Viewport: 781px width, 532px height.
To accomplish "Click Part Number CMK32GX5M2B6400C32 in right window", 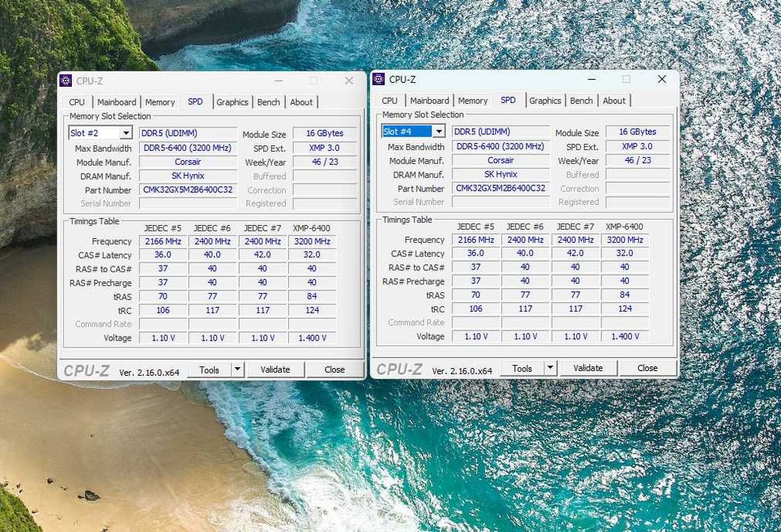I will coord(501,188).
